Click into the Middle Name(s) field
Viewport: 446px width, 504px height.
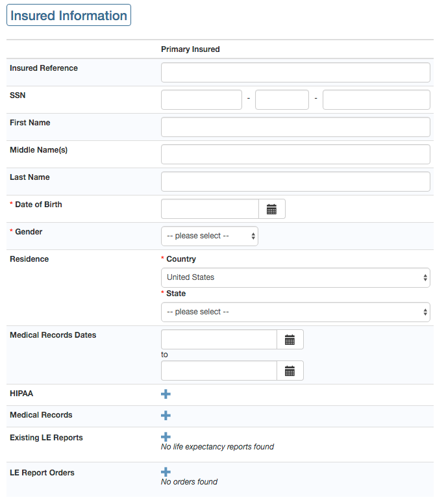(295, 155)
